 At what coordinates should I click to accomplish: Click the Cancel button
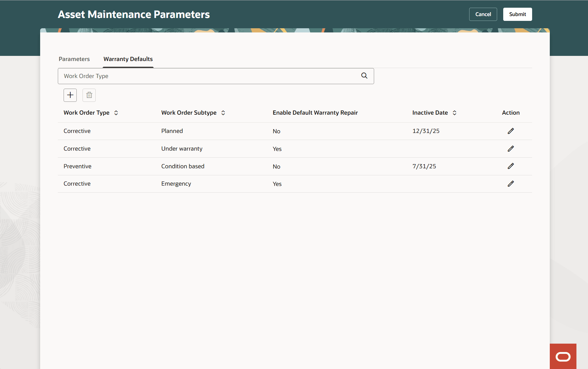[483, 14]
